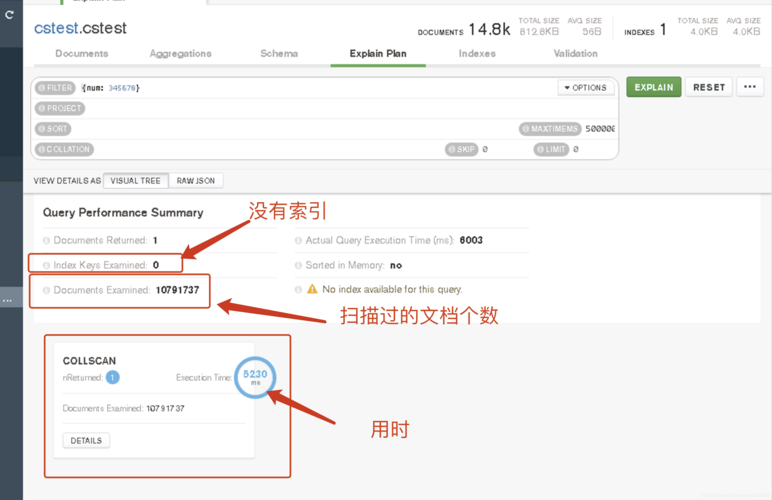The height and width of the screenshot is (500, 772).
Task: Switch to RAW JSON view
Action: [x=195, y=181]
